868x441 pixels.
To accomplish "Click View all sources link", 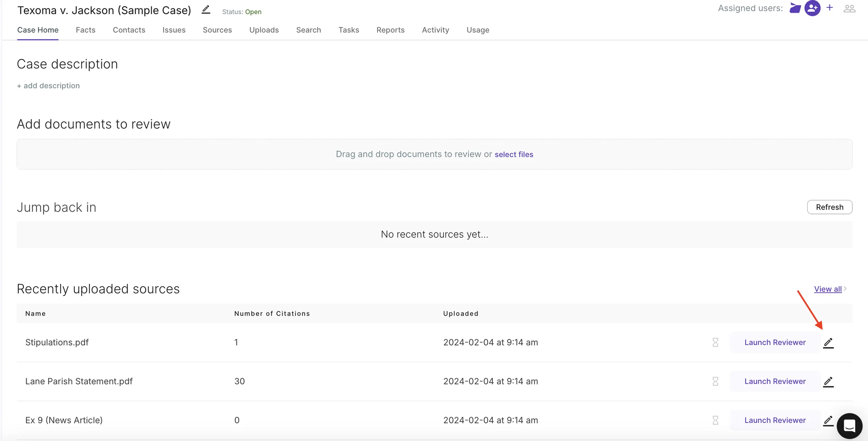I will coord(828,289).
